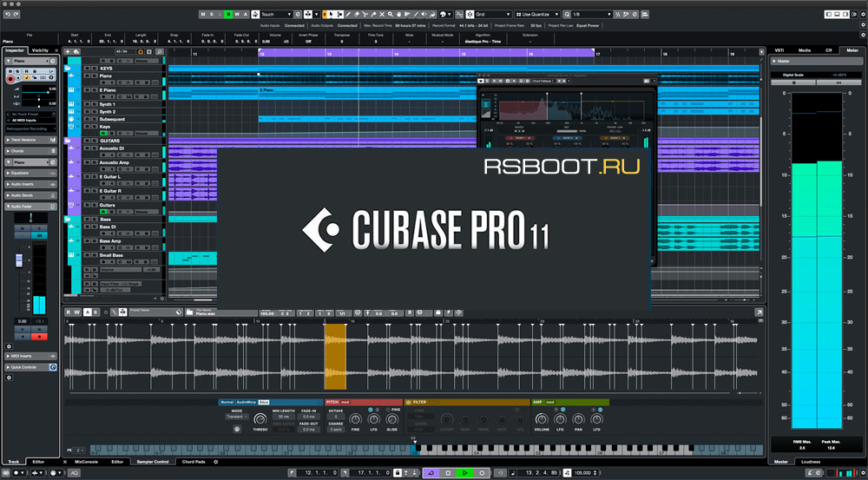Toggle green Read automation R button

(228, 15)
